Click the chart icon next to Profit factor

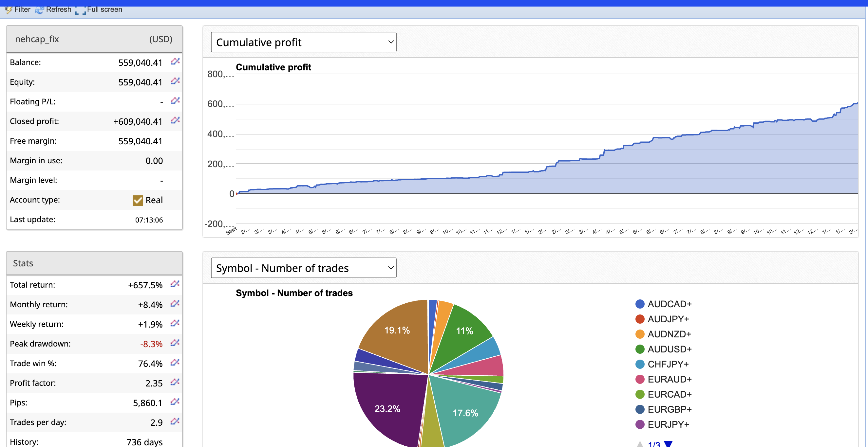click(x=175, y=382)
